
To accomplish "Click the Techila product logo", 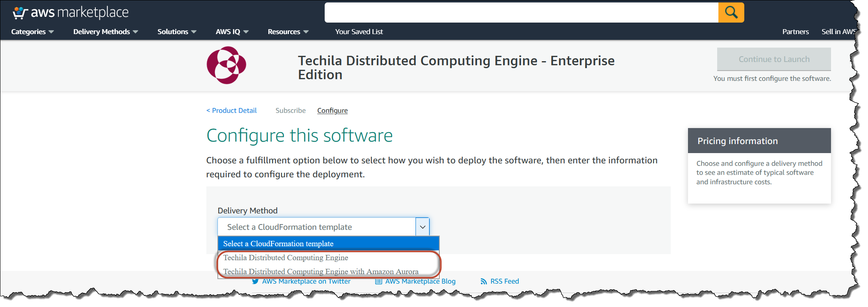I will pos(226,65).
